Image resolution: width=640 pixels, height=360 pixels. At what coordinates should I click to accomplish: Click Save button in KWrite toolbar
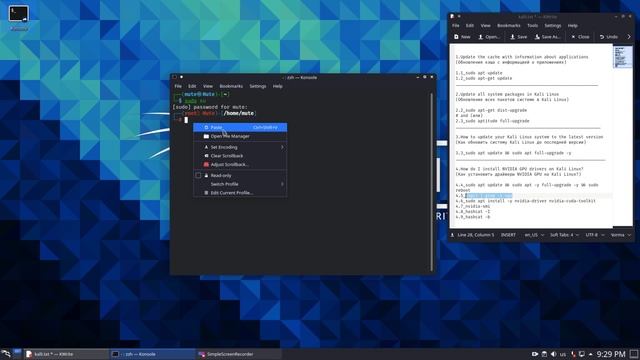pyautogui.click(x=519, y=37)
